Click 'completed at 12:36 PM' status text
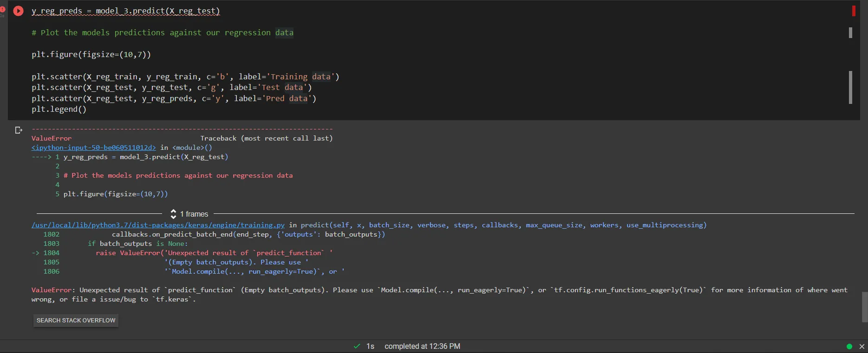The height and width of the screenshot is (353, 868). pyautogui.click(x=423, y=347)
